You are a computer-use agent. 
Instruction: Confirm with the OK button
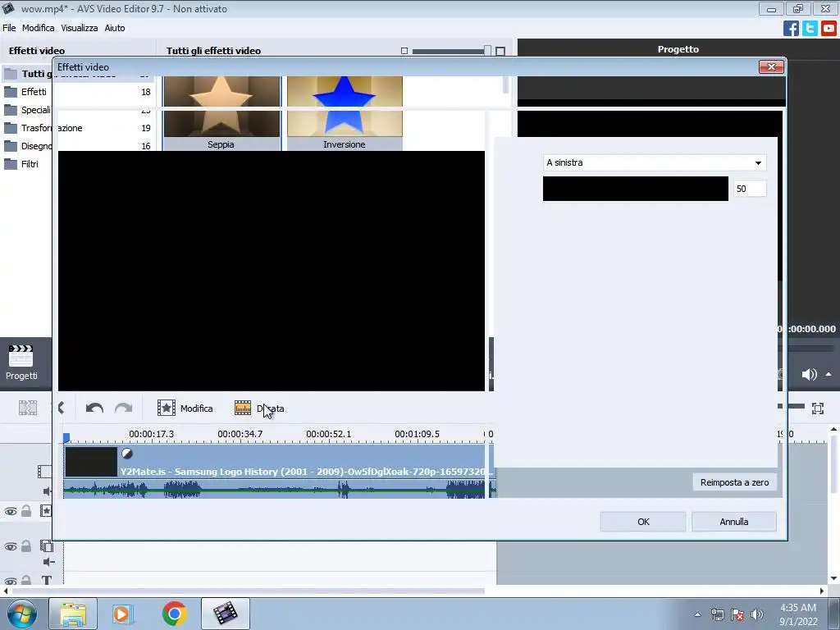643,521
